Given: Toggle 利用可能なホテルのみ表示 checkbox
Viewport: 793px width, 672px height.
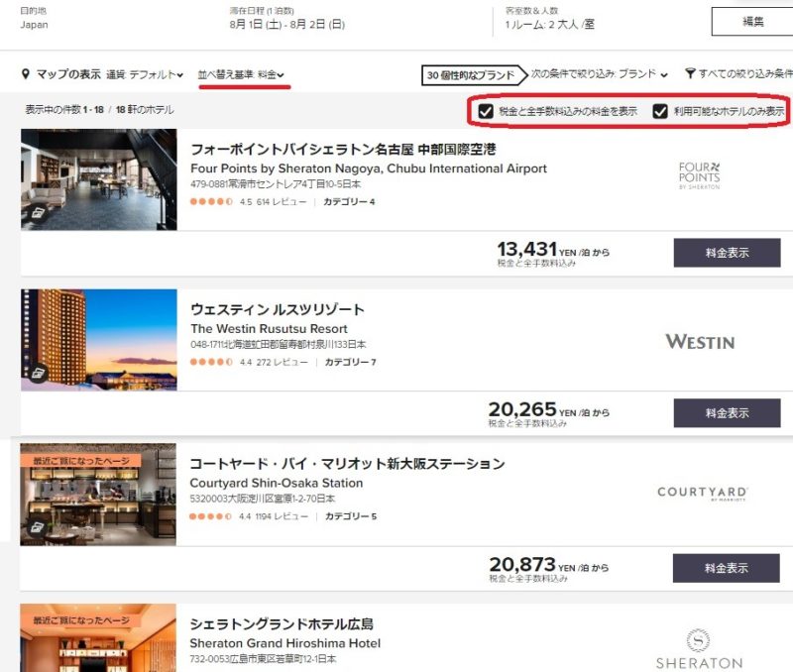Looking at the screenshot, I should 660,111.
